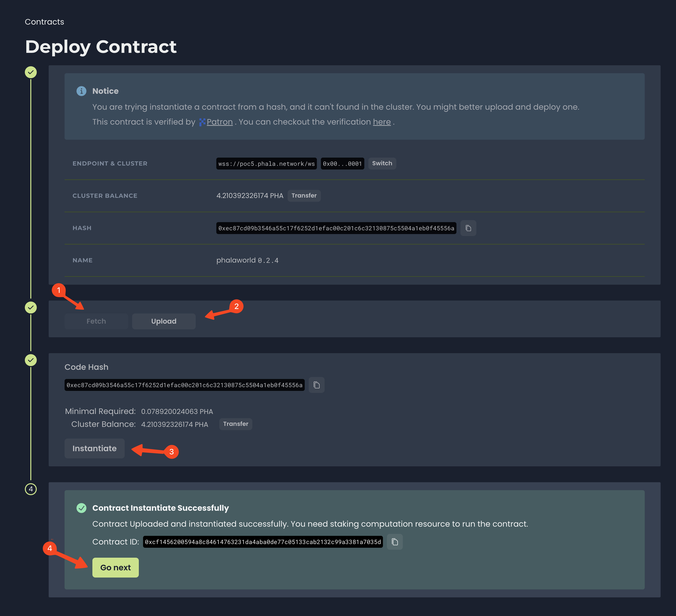Click the Patron logo icon
The height and width of the screenshot is (616, 676).
click(x=202, y=122)
